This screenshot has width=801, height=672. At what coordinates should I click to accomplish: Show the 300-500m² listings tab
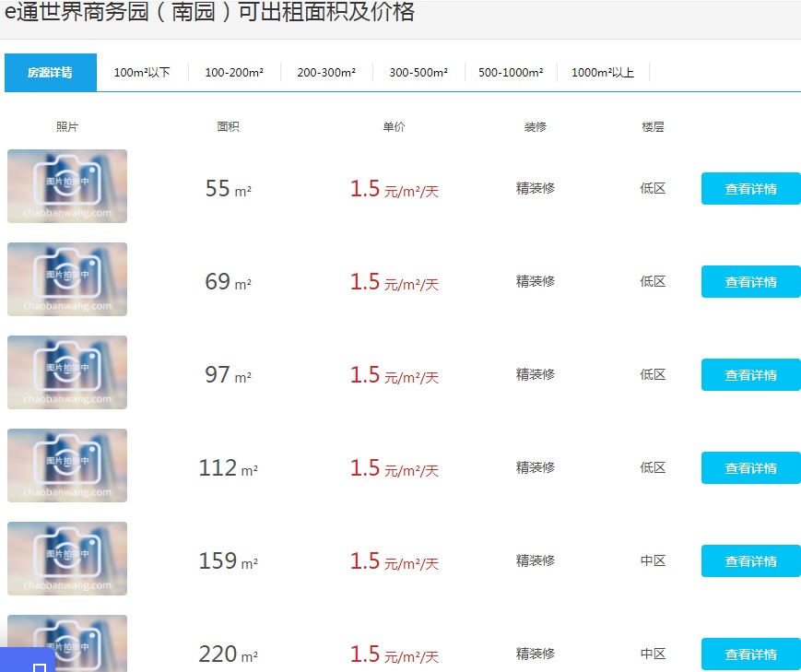click(418, 73)
